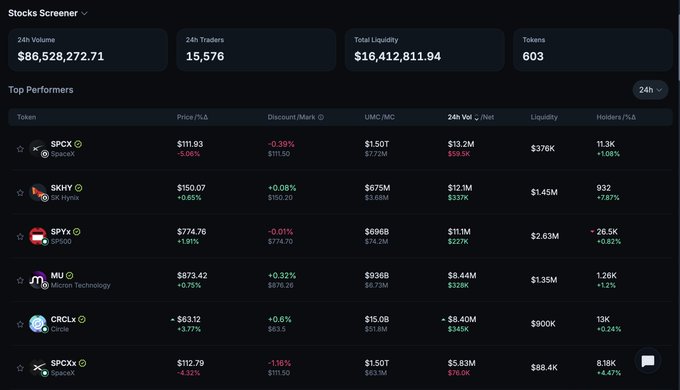Screen dimensions: 680x390
Task: Click the $12.1M volume value
Action: 460,188
